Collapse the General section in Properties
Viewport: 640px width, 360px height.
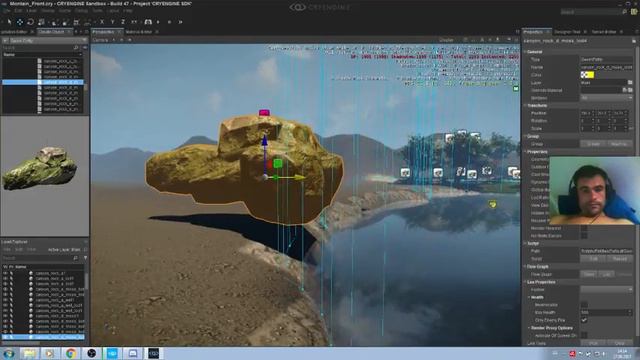tap(525, 52)
